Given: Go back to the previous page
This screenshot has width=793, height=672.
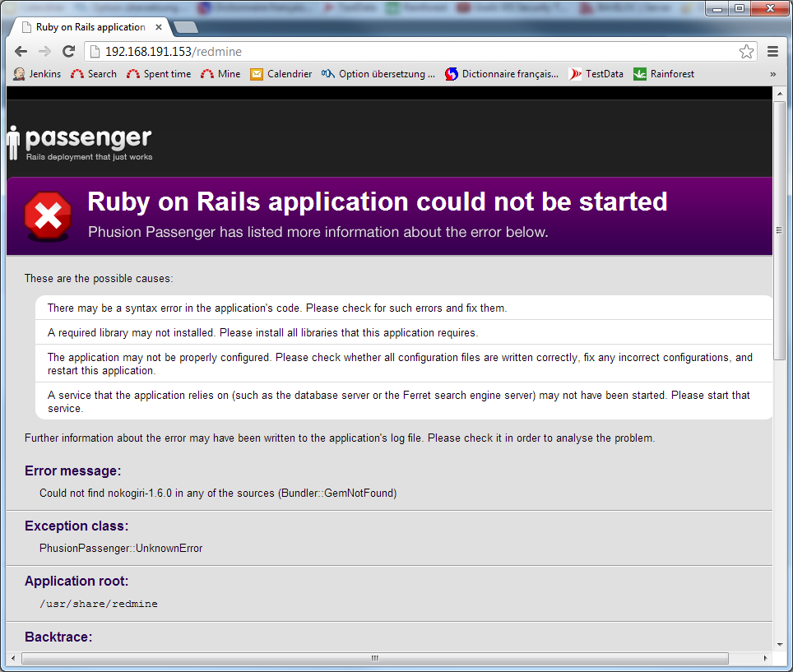Looking at the screenshot, I should [x=21, y=52].
